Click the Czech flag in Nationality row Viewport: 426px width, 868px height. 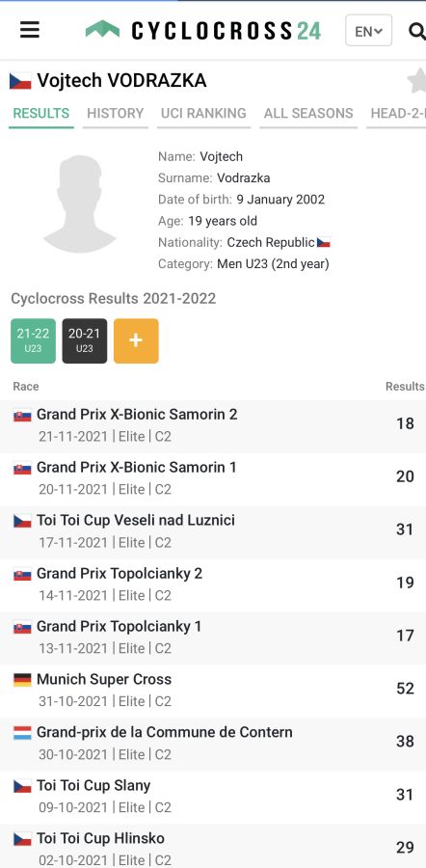coord(324,242)
